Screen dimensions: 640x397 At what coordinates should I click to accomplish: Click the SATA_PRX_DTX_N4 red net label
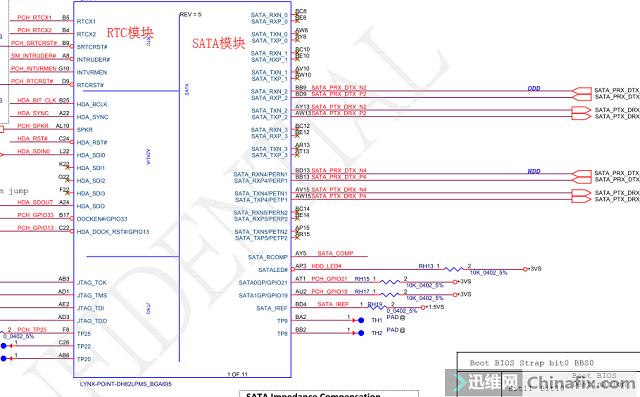[339, 171]
